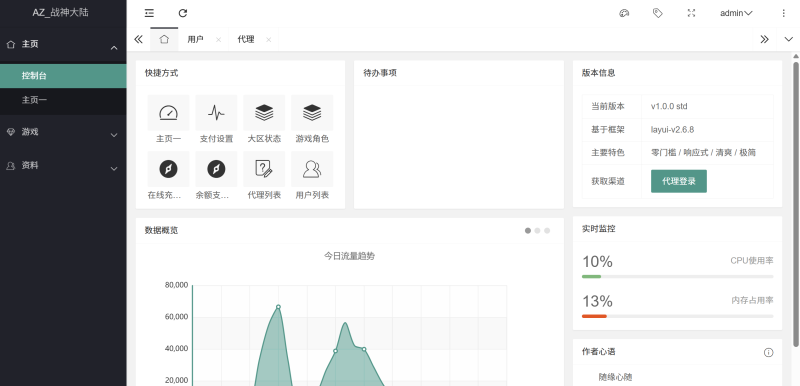This screenshot has height=386, width=800.
Task: Open the 主页一 dashboard shortcut icon
Action: [x=168, y=113]
